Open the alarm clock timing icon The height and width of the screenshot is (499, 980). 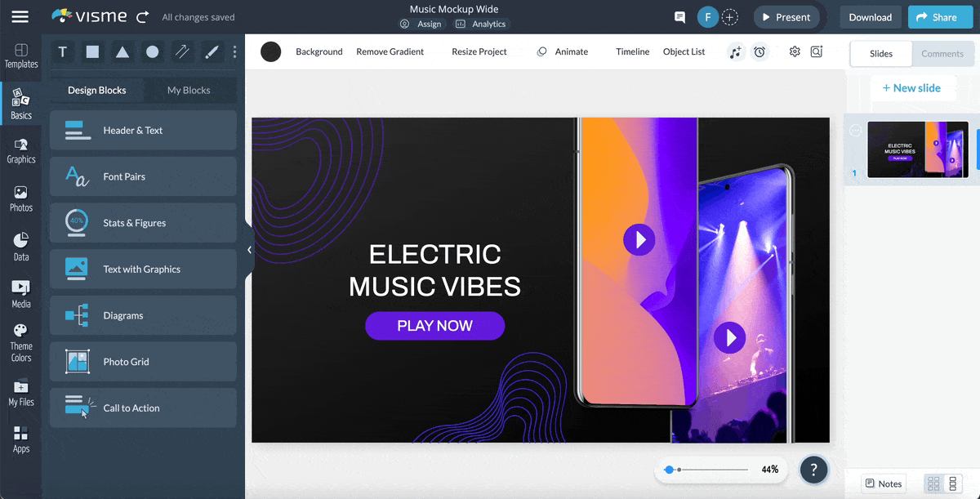coord(759,52)
